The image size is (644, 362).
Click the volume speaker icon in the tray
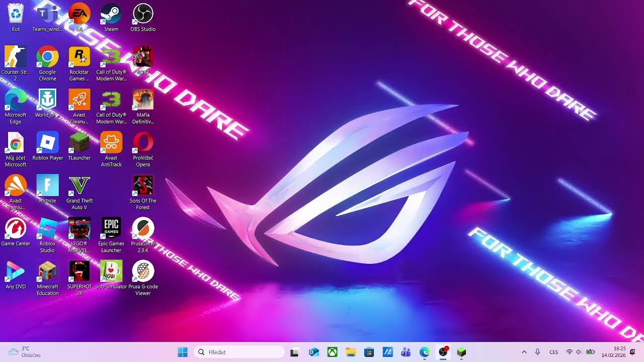579,352
